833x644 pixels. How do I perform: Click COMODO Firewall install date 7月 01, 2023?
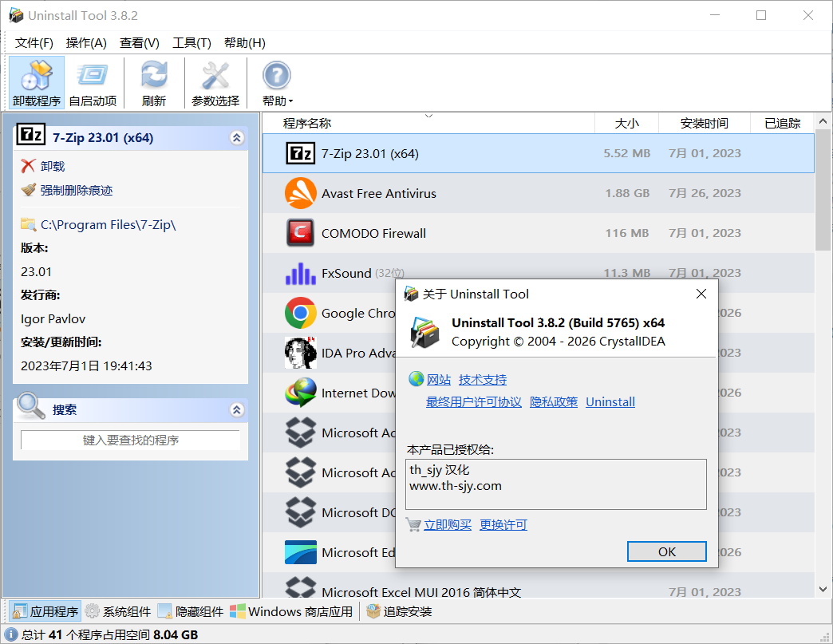[705, 233]
